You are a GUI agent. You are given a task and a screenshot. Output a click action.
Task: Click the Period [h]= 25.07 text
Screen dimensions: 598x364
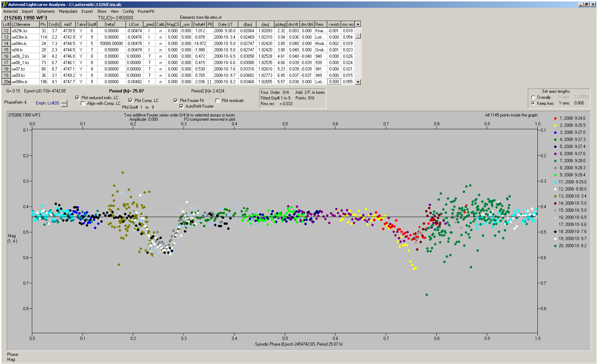pos(126,91)
